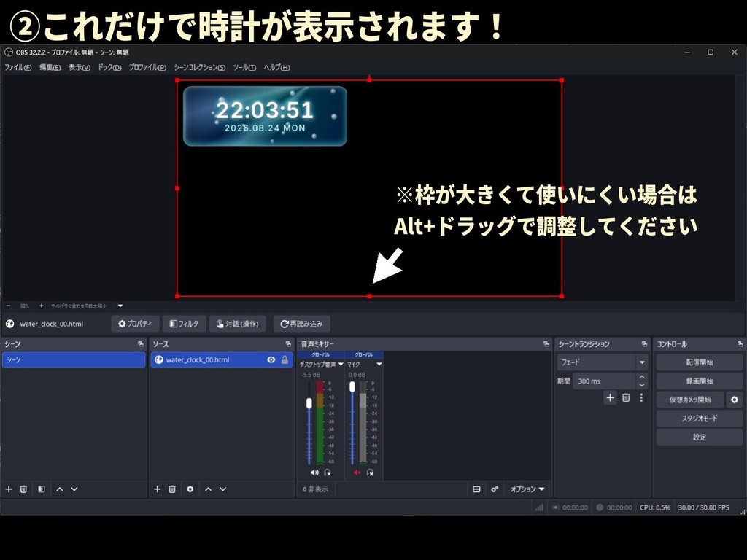This screenshot has width=747, height=560.
Task: Zoom in preview with plus icon
Action: click(42, 306)
